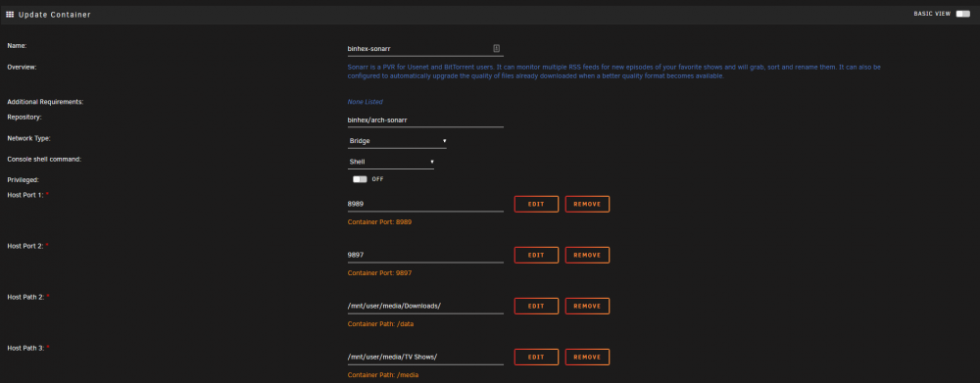Viewport: 980px width, 383px height.
Task: Click the Repository field binhex/arch-sonarr
Action: pos(425,120)
